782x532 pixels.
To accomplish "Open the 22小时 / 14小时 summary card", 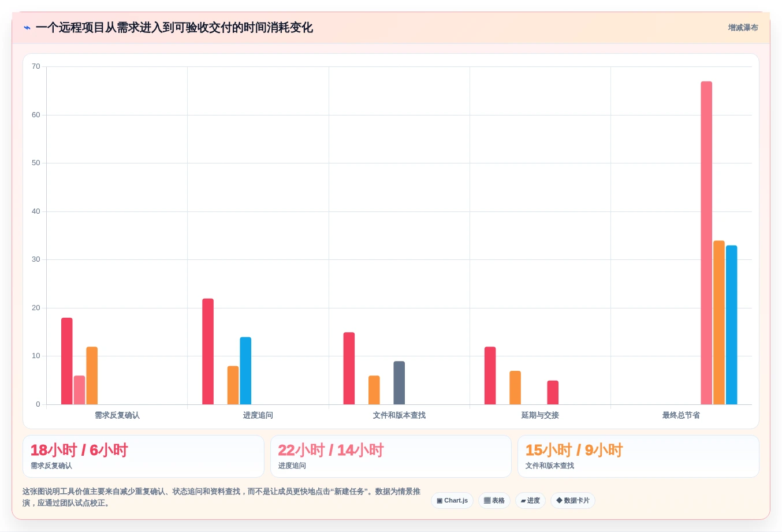I will (x=391, y=456).
